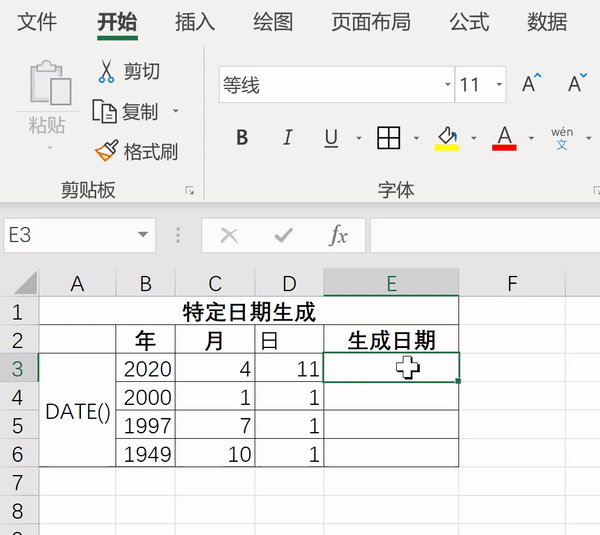Image resolution: width=600 pixels, height=535 pixels.
Task: Click cell containing 1949
Action: point(145,453)
